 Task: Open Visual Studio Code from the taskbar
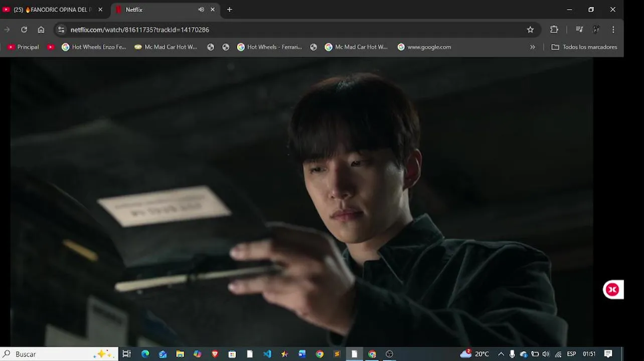(x=267, y=354)
